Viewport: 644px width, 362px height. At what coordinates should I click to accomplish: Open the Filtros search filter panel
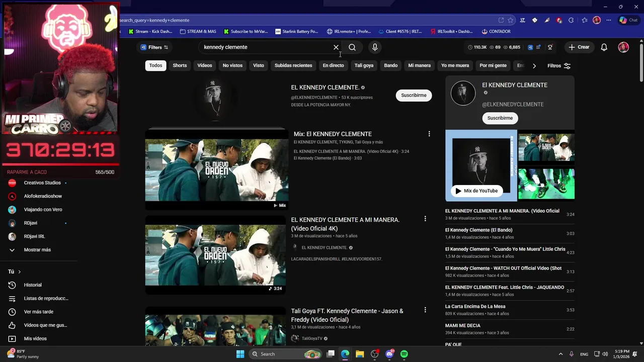pos(559,66)
